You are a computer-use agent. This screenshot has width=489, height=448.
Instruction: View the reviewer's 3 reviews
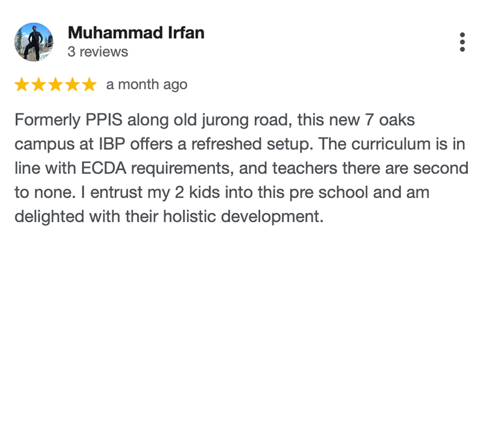[98, 52]
